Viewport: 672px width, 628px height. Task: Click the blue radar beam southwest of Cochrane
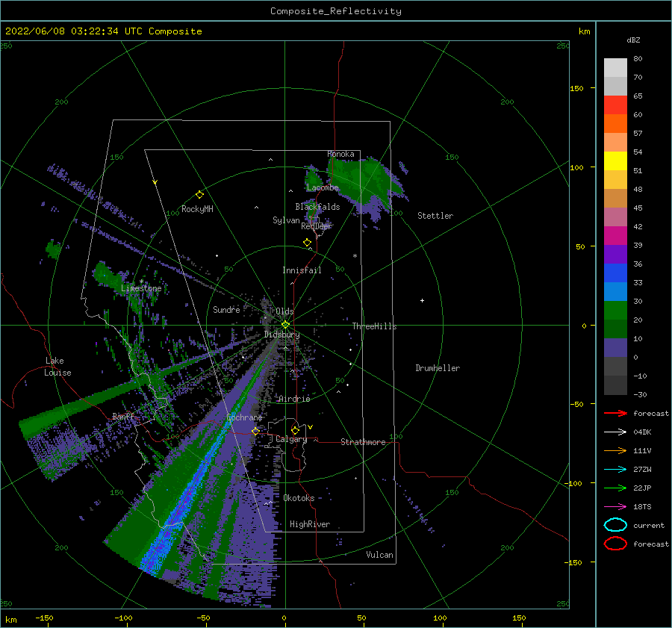tap(189, 493)
